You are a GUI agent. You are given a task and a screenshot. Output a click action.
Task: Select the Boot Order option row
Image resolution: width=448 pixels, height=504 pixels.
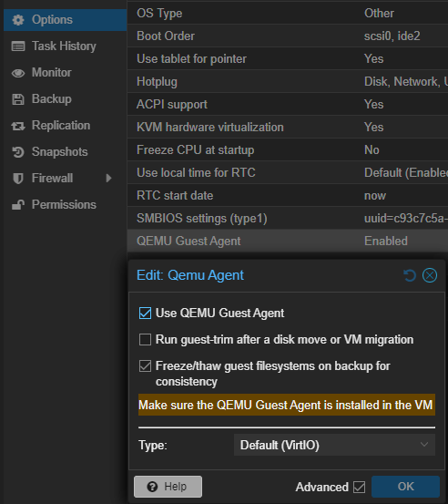tap(288, 36)
